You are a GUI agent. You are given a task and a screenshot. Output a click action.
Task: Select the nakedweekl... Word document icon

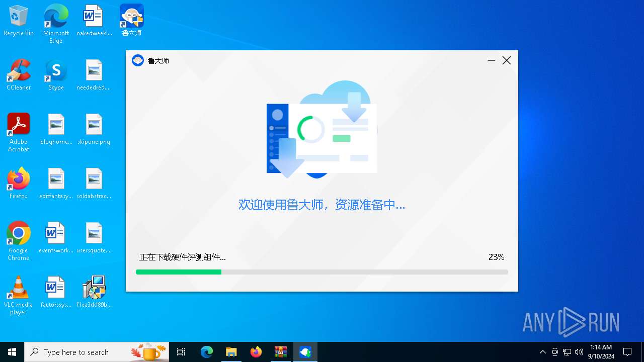[x=94, y=21]
